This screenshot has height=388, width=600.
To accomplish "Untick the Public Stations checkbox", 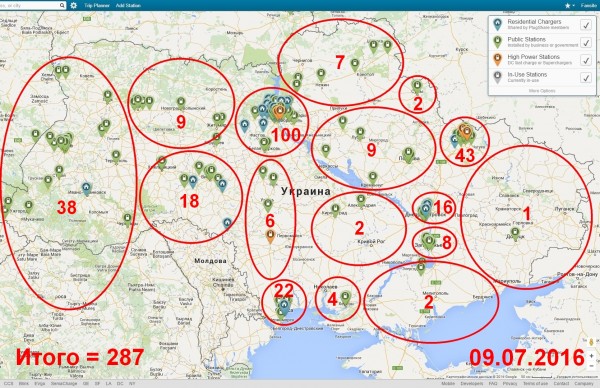I will click(x=585, y=42).
